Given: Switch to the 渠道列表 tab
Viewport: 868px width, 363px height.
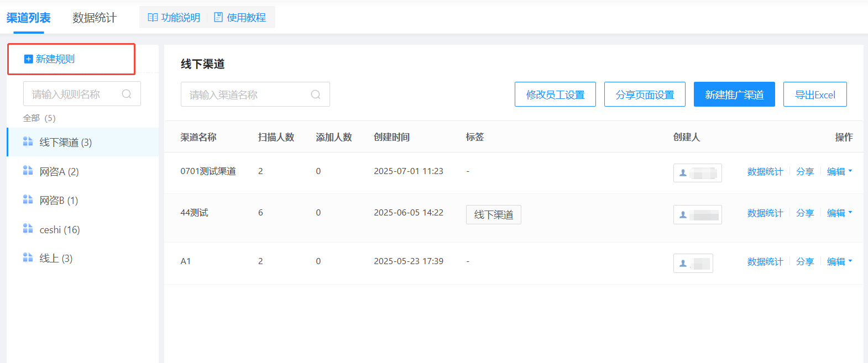Looking at the screenshot, I should [28, 18].
